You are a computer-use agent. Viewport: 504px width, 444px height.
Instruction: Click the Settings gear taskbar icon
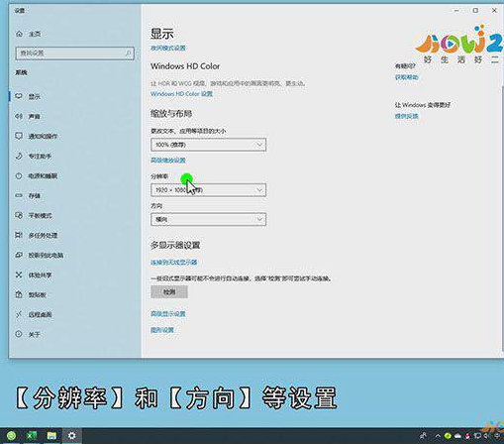[x=71, y=436]
